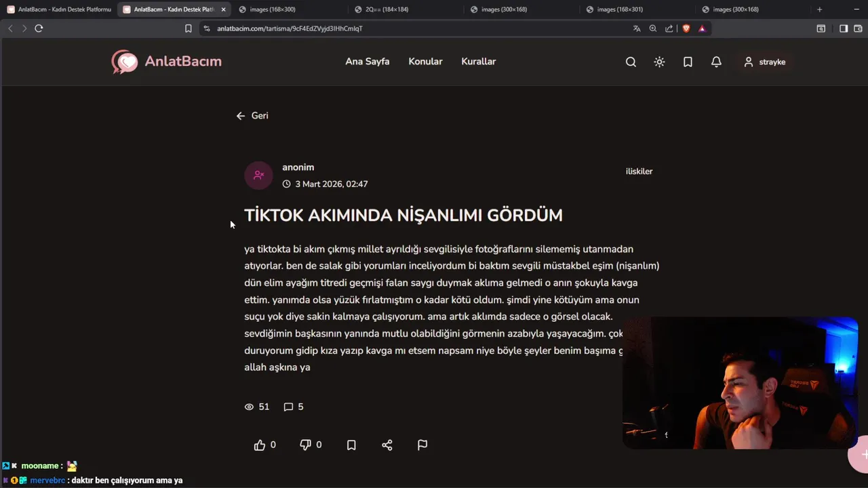The image size is (868, 488).
Task: Toggle light/dark theme sun icon
Action: click(659, 62)
